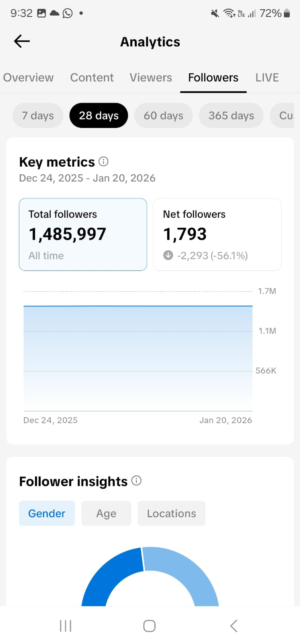Tap the net followers down-arrow indicator
Viewport: 300px width, 644px height.
pos(168,255)
